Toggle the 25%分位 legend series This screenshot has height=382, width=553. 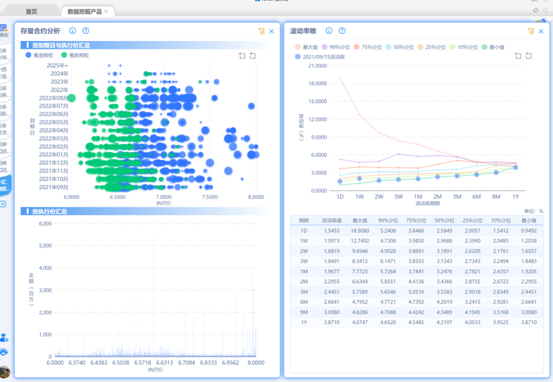pyautogui.click(x=432, y=47)
